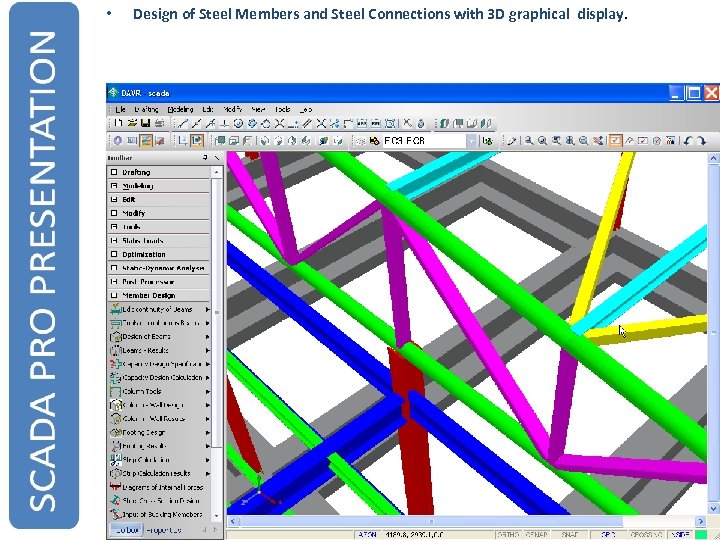Expand the Strip Calculation results submenu arrow

coord(208,473)
